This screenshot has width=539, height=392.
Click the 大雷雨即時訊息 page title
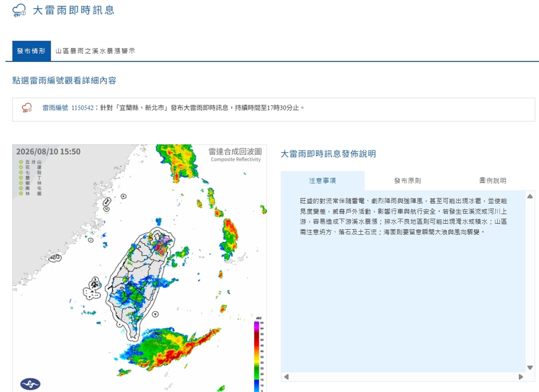tap(74, 11)
